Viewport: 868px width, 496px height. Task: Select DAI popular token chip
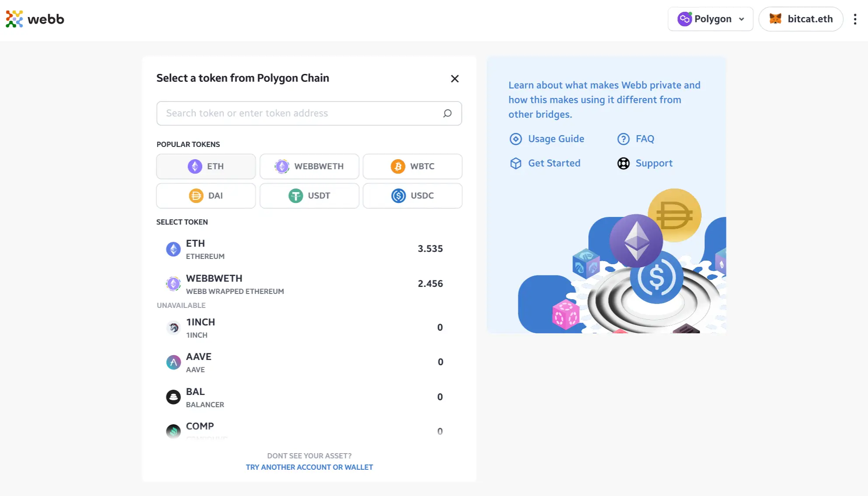(206, 196)
